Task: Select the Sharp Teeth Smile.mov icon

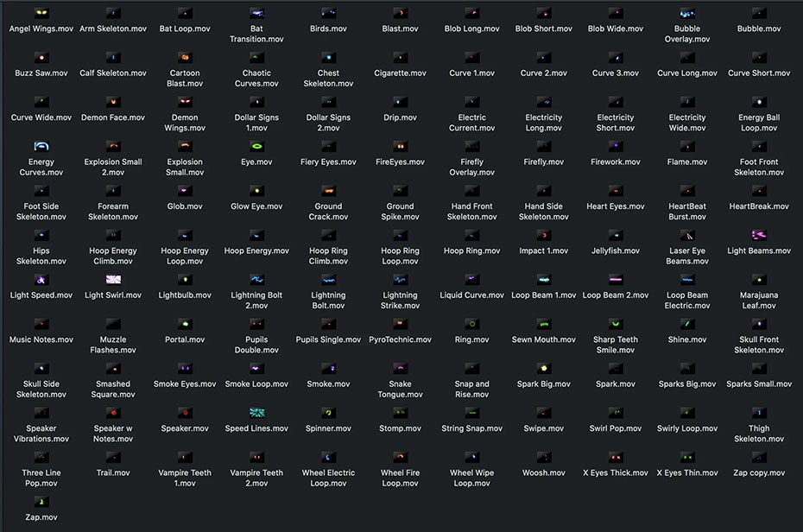Action: 616,324
